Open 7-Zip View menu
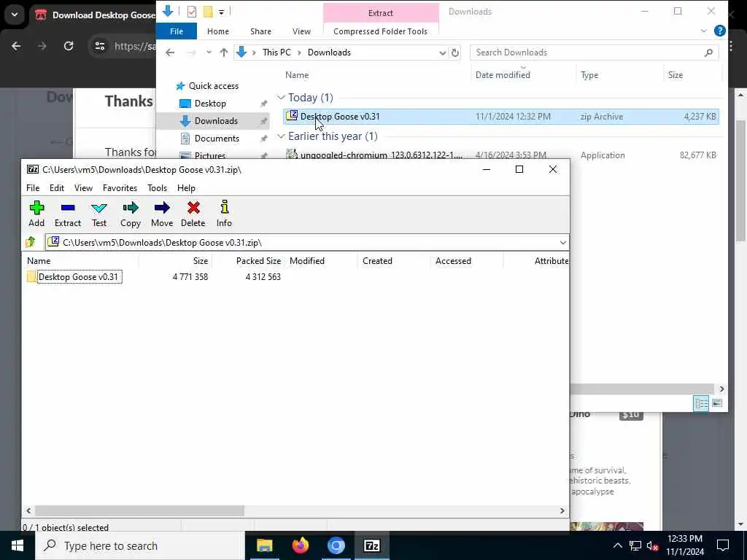The height and width of the screenshot is (560, 747). 83,188
